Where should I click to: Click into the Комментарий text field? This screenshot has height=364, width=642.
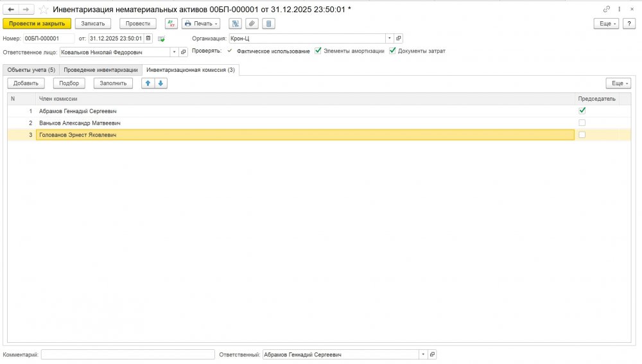(128, 354)
